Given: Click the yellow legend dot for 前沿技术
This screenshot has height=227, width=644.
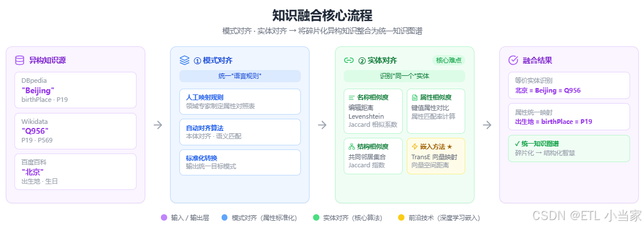Looking at the screenshot, I should (401, 218).
